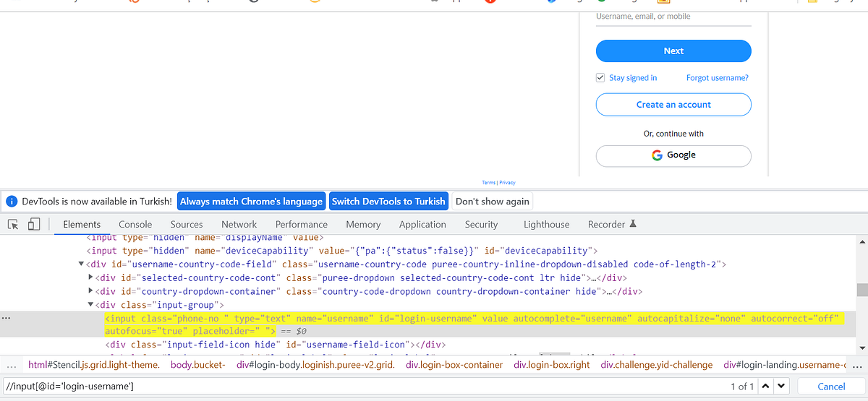The image size is (868, 401).
Task: Click Don't show again button
Action: [493, 202]
